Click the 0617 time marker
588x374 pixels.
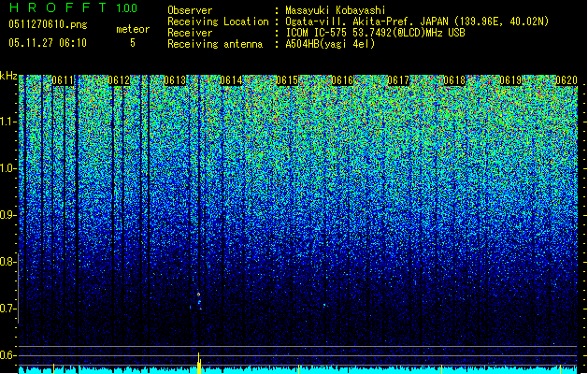(x=398, y=80)
